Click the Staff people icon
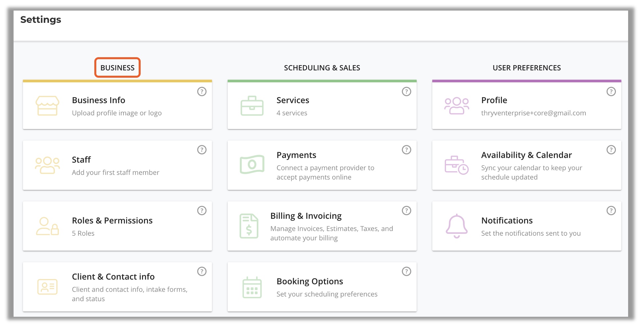Screen dimensions: 644x326 (47, 165)
